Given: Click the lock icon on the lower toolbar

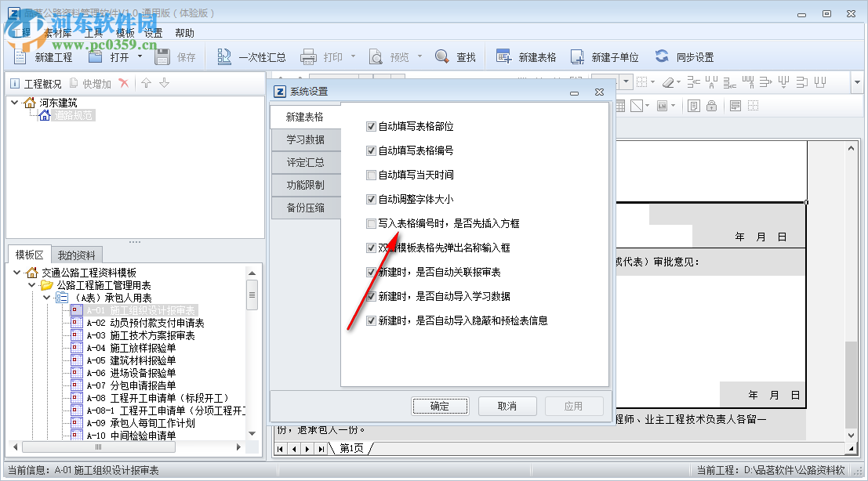Looking at the screenshot, I should [x=711, y=104].
